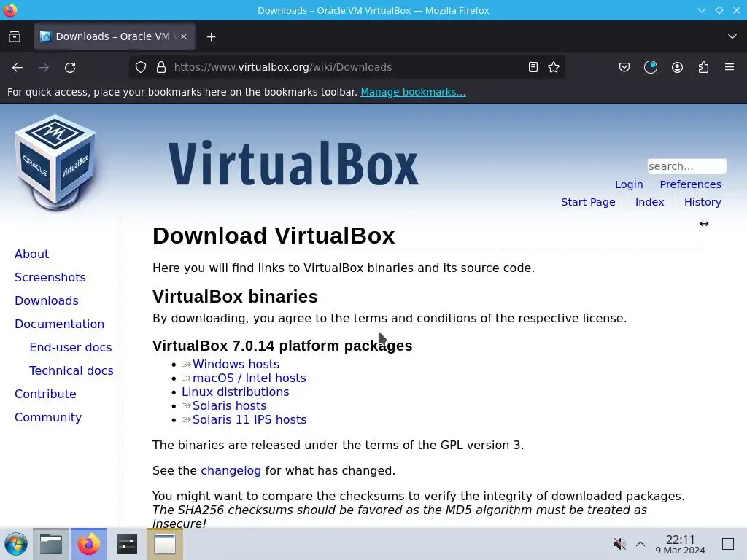Open Downloads in the sidebar

click(x=46, y=300)
